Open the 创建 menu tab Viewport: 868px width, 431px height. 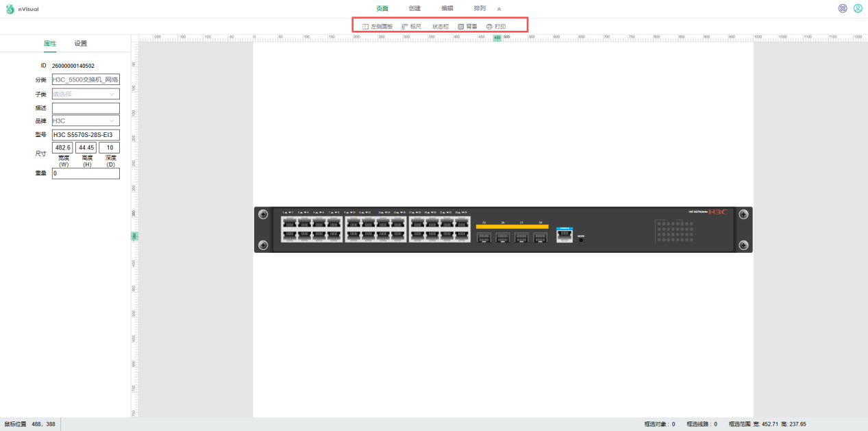(x=414, y=9)
